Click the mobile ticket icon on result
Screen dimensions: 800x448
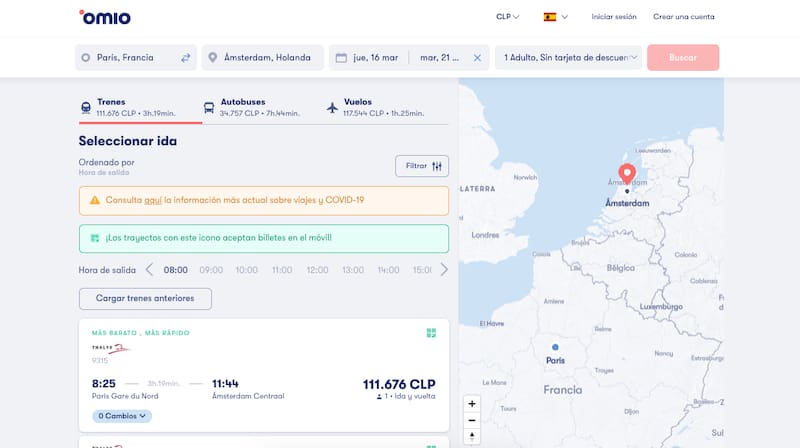coord(431,333)
